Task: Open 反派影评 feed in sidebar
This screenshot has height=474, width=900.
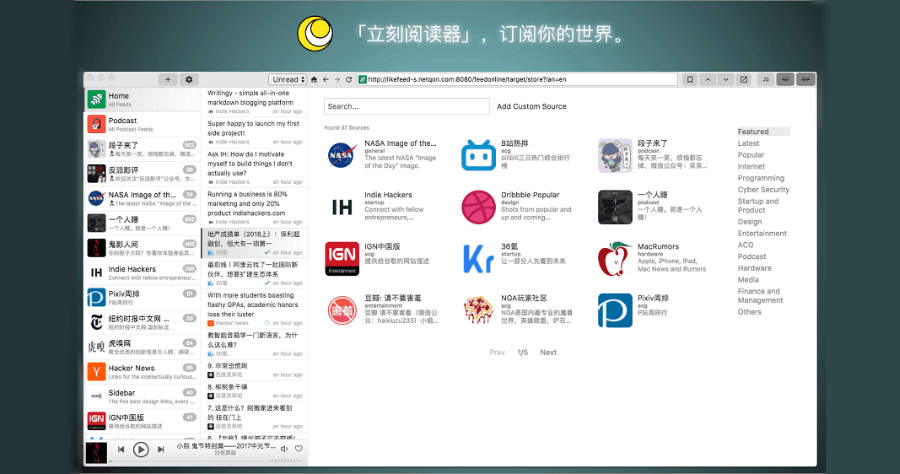Action: point(142,173)
